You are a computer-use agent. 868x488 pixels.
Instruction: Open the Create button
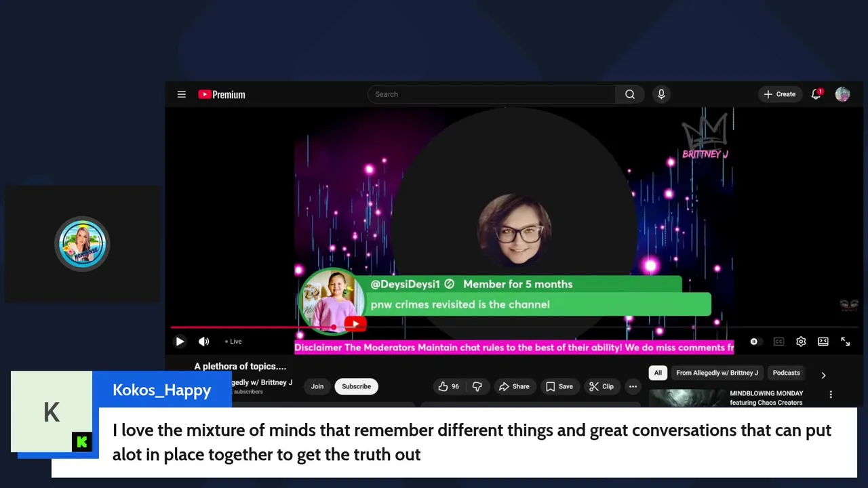pyautogui.click(x=780, y=94)
